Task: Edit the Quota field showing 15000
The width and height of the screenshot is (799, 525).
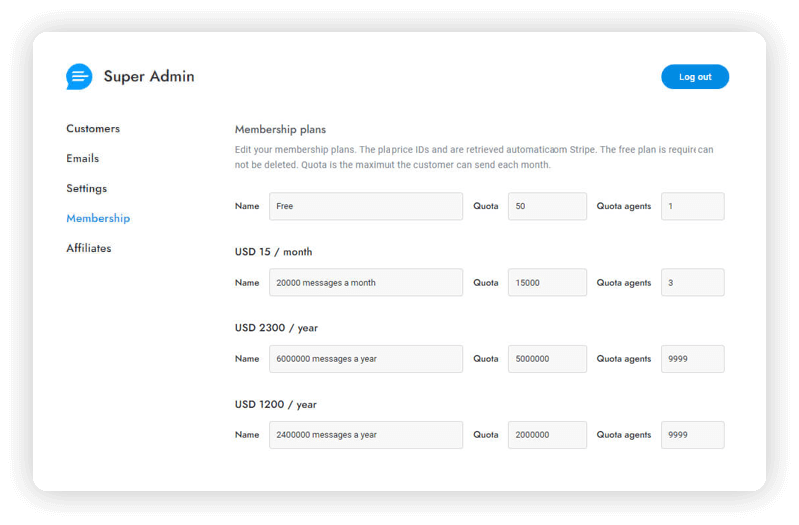Action: point(547,283)
